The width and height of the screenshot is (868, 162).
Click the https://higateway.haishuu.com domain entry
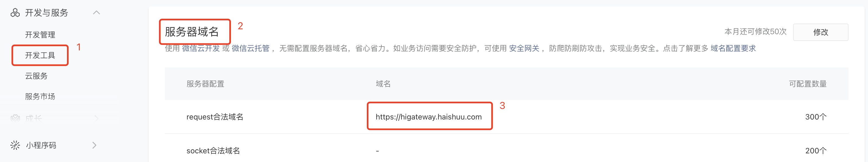click(429, 117)
